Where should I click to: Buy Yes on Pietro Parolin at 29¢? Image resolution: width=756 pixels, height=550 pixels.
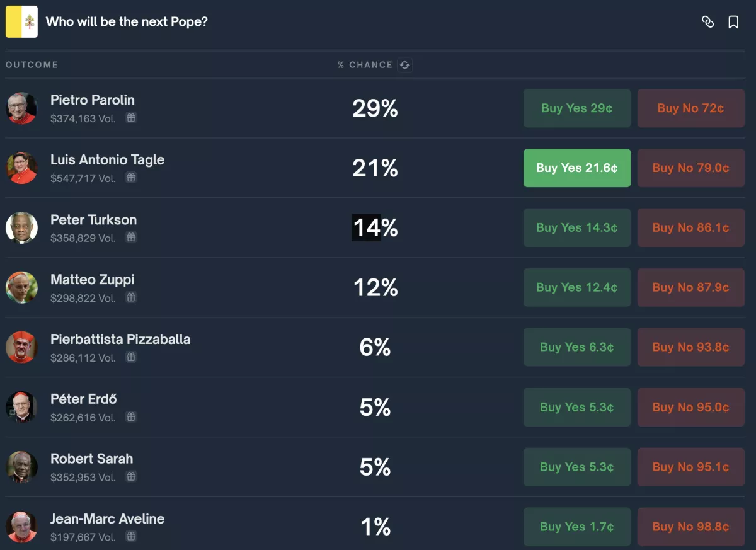coord(576,108)
